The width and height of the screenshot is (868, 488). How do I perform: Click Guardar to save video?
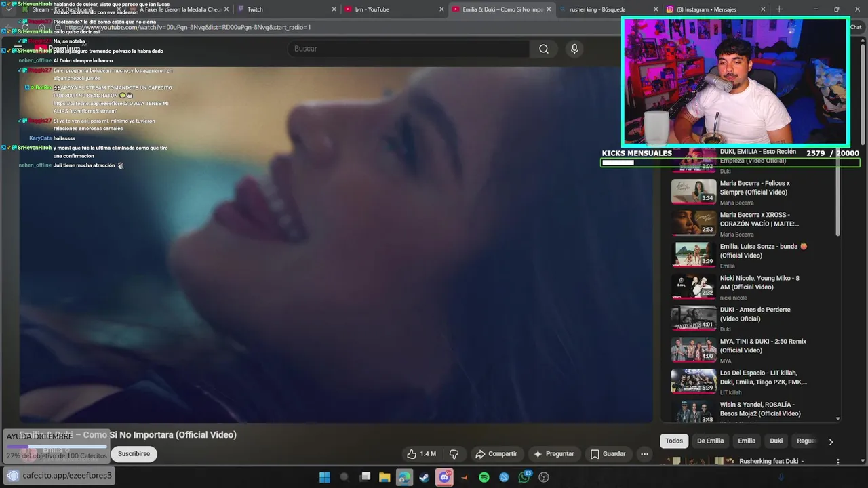[608, 454]
